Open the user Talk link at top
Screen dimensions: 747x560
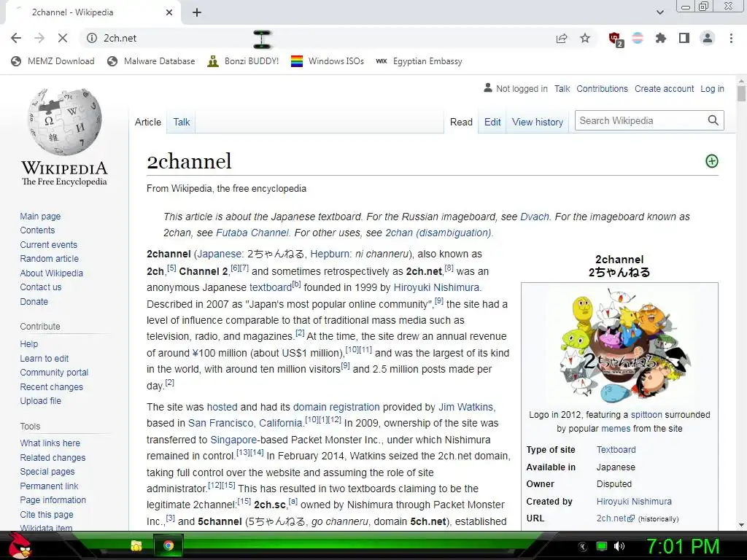(x=562, y=88)
